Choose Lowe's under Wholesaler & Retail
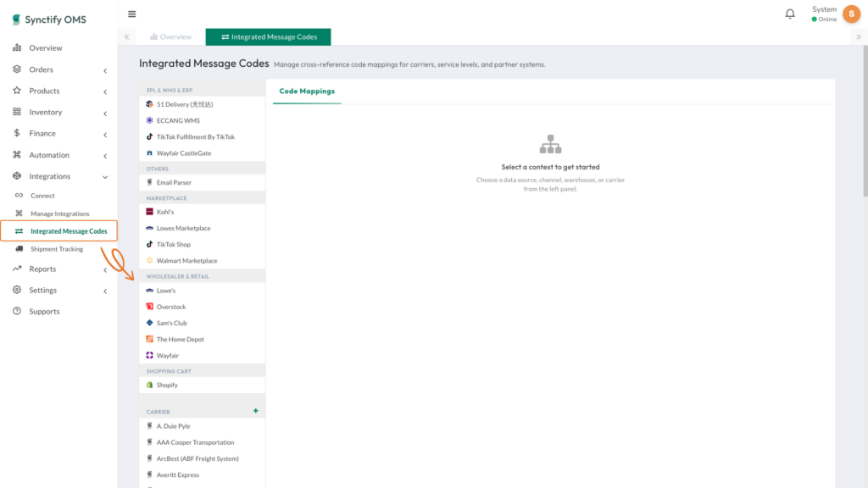The image size is (868, 488). (202, 290)
